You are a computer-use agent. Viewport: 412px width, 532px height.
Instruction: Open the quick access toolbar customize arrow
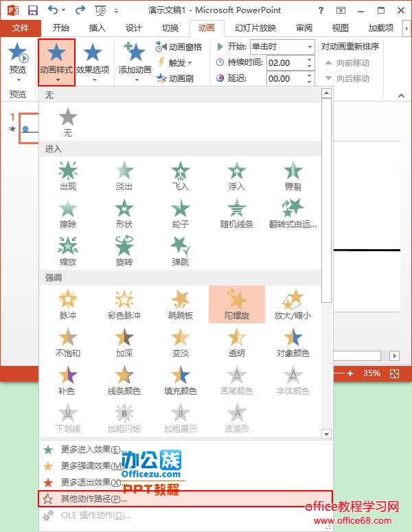coord(117,11)
